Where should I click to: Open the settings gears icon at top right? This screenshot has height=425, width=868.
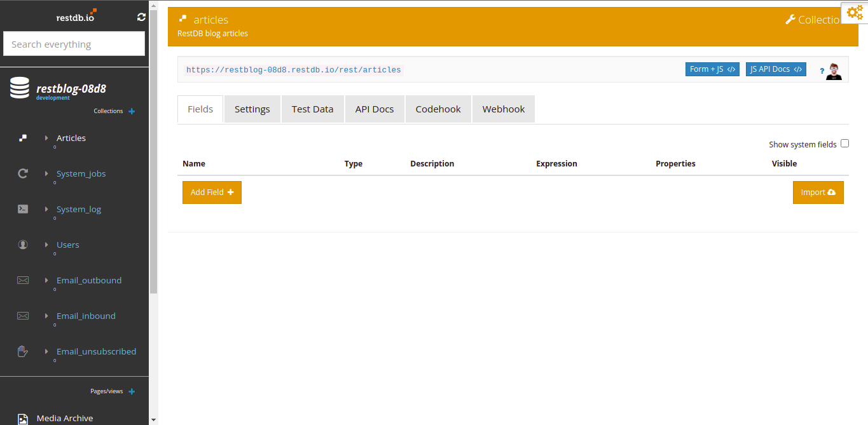(x=855, y=12)
